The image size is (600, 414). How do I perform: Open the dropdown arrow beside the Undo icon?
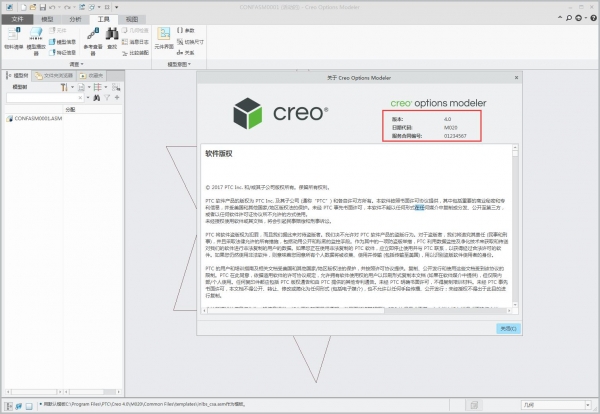59,7
